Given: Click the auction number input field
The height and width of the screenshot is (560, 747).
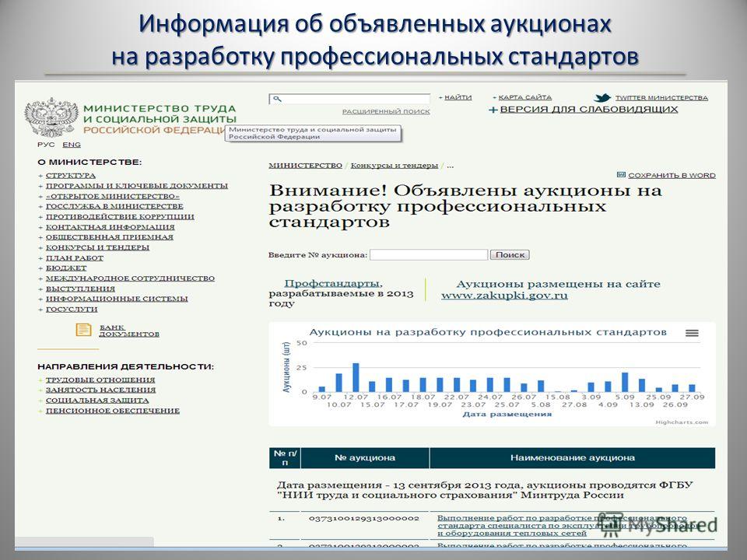Looking at the screenshot, I should pos(429,255).
